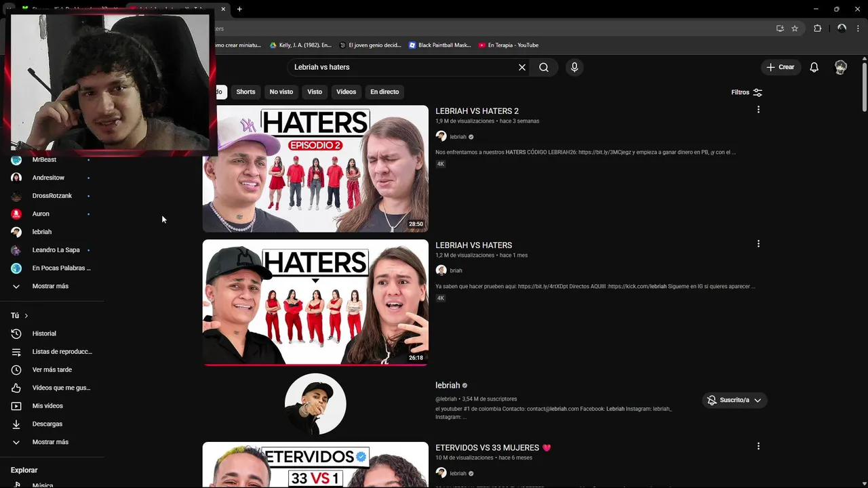Open LEBRIAH VS HATERS 2 thumbnail

coord(315,169)
